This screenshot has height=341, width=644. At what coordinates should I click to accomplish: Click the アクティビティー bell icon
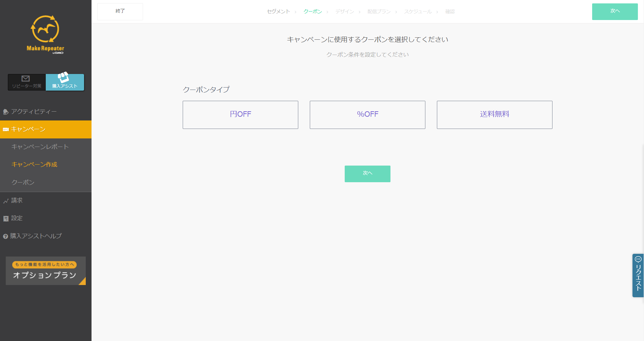(6, 112)
